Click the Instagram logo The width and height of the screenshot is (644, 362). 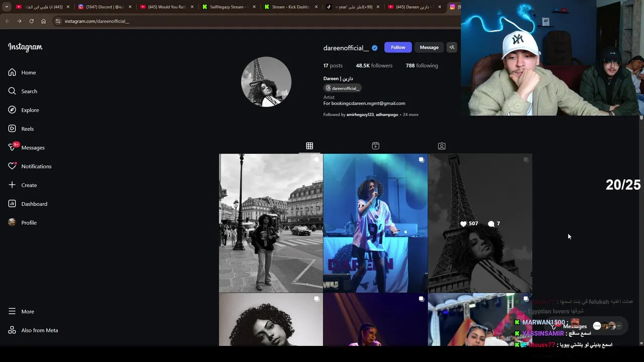point(25,47)
